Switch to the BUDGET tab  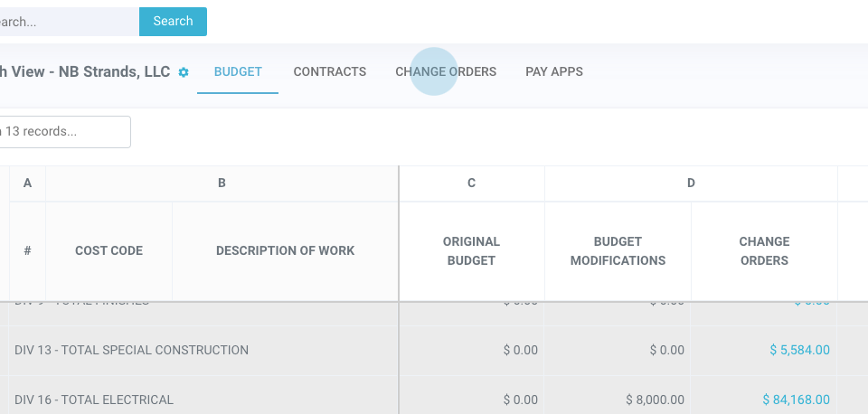point(238,72)
